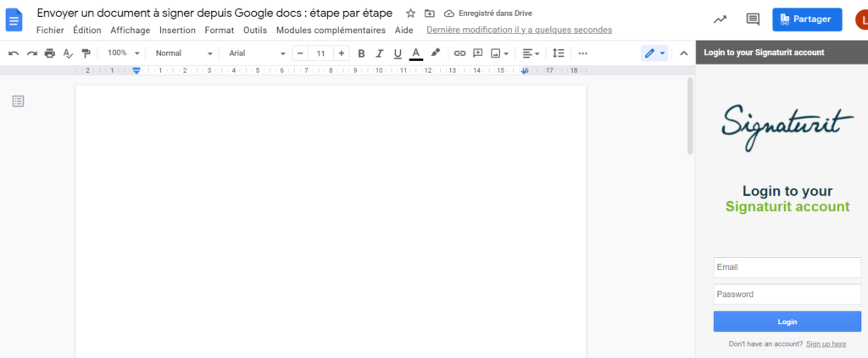Viewport: 868px width, 358px height.
Task: Toggle italic formatting
Action: [x=379, y=53]
